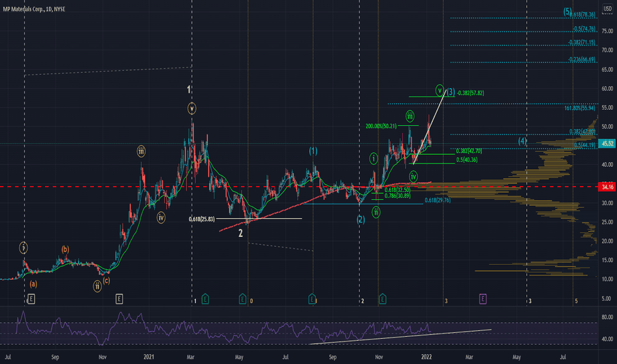Select the blue (4) wave label
Image resolution: width=617 pixels, height=364 pixels.
(x=522, y=141)
